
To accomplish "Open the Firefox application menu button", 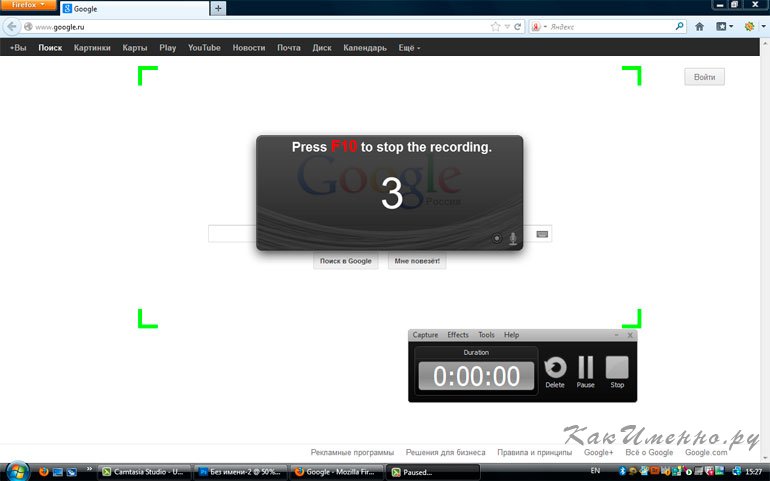I will click(28, 5).
